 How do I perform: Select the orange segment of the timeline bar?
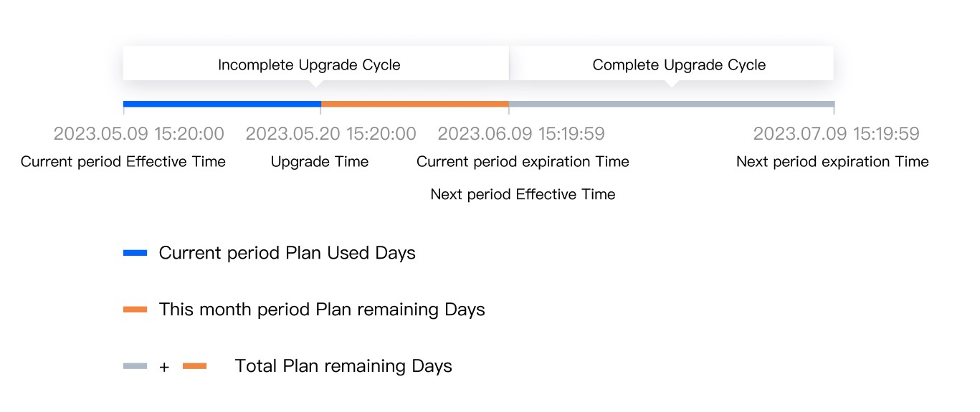414,105
